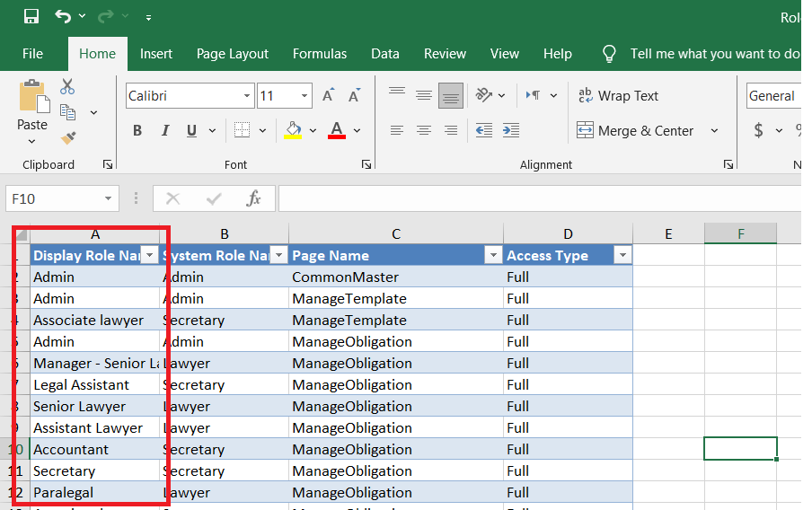Open the Calibri font name dropdown

click(x=247, y=96)
